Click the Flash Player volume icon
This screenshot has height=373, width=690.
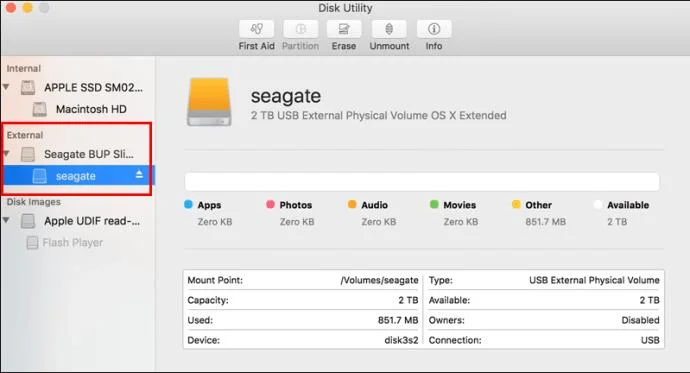coord(32,242)
